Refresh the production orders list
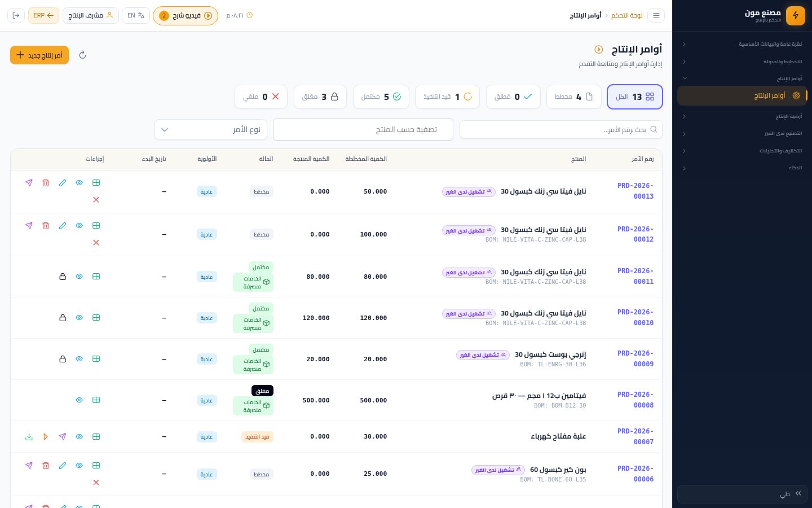Screen dimensions: 812x508 click(x=82, y=55)
